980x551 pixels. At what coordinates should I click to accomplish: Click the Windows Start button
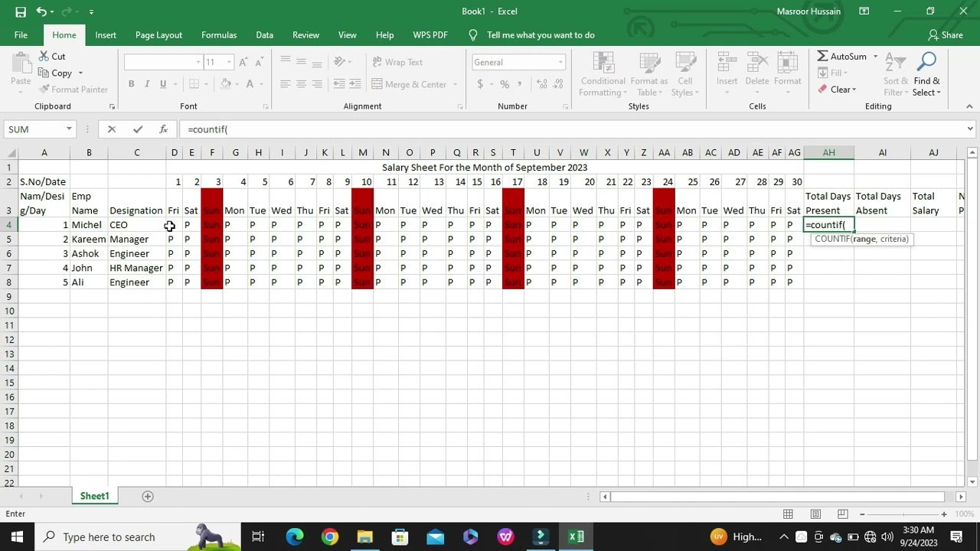17,536
